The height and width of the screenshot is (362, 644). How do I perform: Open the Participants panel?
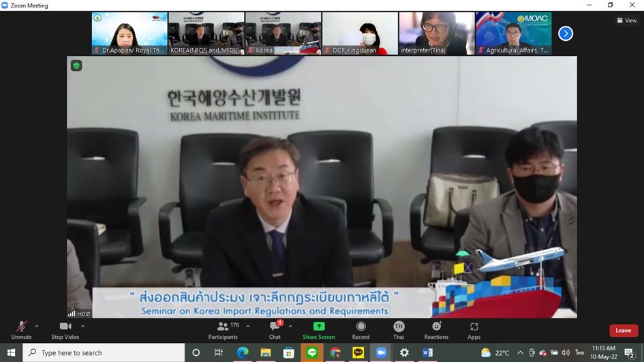tap(223, 327)
